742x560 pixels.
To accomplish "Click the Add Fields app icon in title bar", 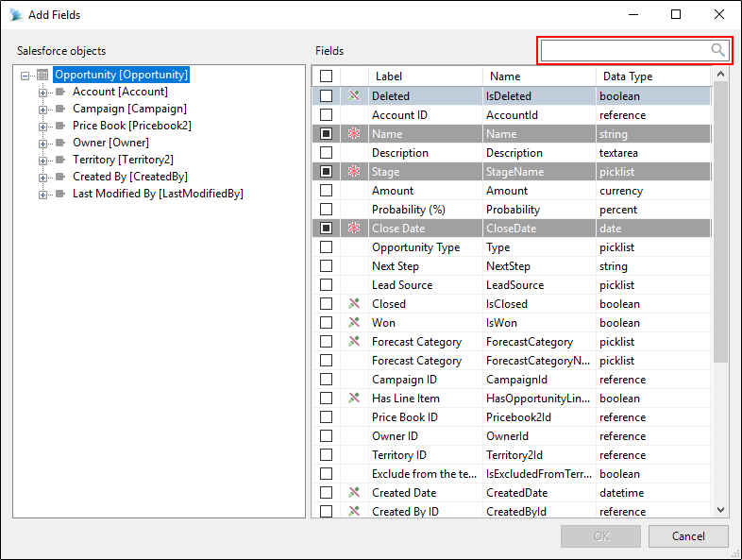I will click(16, 15).
